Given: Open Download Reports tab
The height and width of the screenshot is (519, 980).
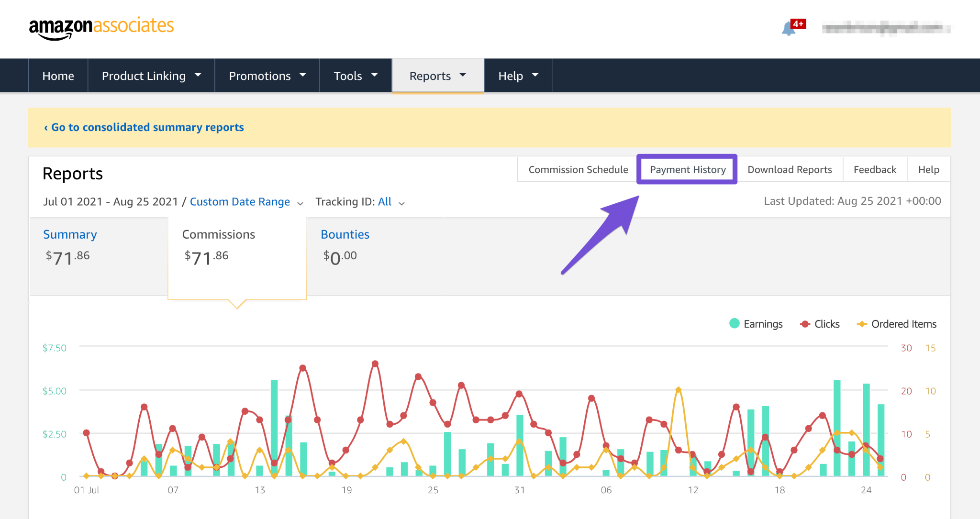Looking at the screenshot, I should coord(790,170).
